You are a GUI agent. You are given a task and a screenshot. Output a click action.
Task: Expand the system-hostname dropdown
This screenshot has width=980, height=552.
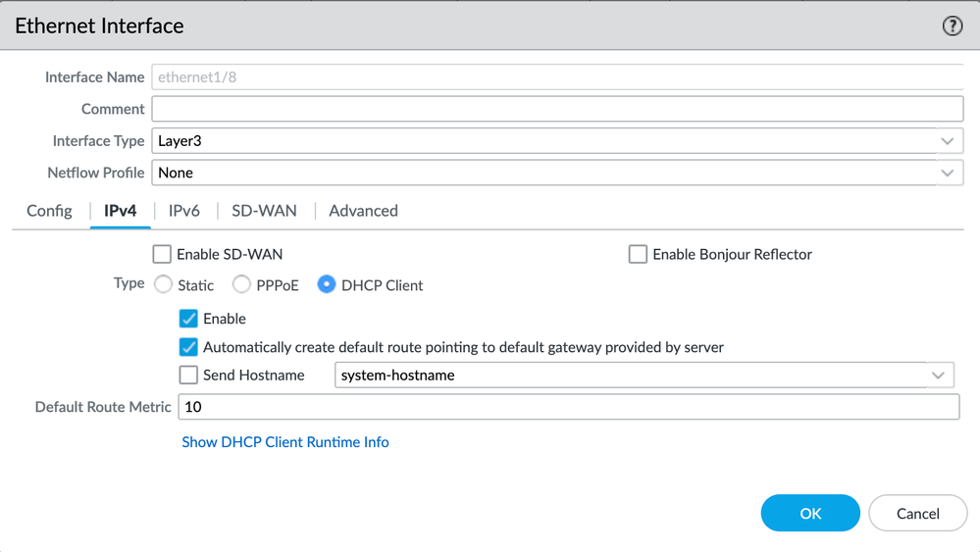click(938, 376)
